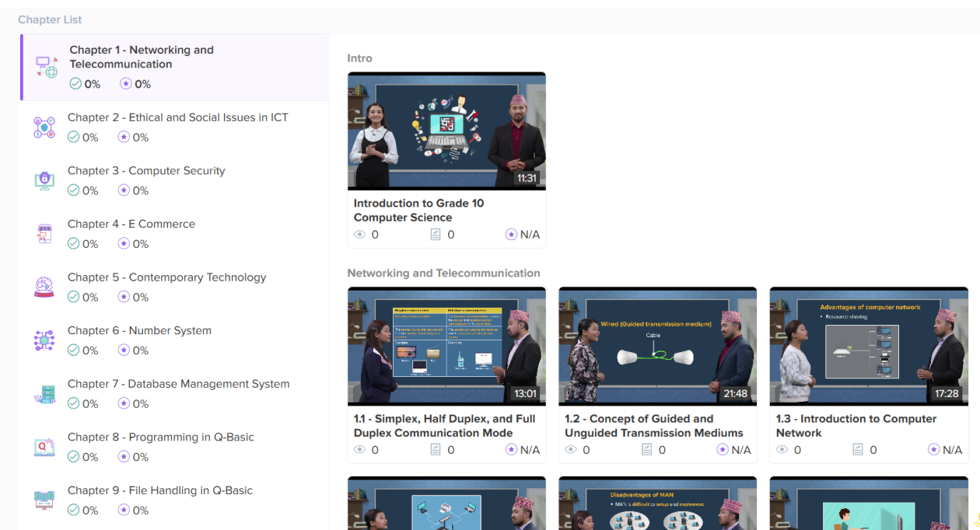This screenshot has width=980, height=530.
Task: Click the Chapter 7 database icon
Action: [44, 394]
